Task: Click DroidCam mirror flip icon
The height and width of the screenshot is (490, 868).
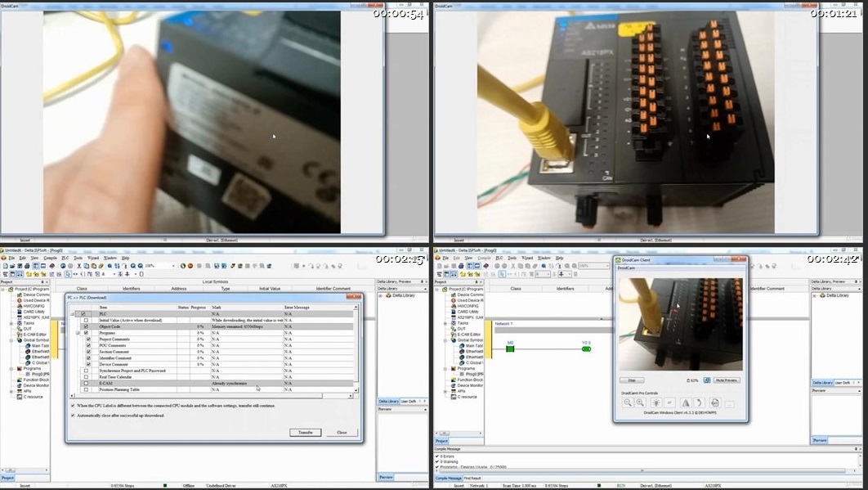Action: (686, 403)
